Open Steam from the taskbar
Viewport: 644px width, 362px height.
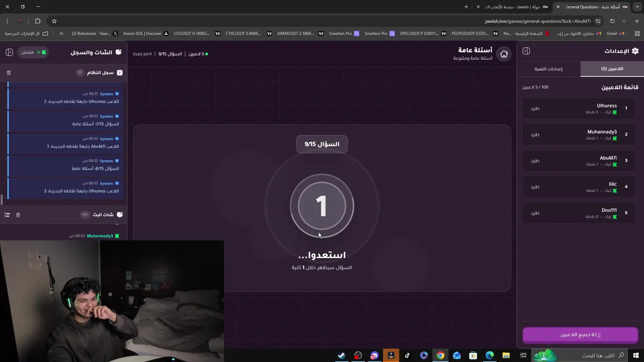[x=342, y=355]
